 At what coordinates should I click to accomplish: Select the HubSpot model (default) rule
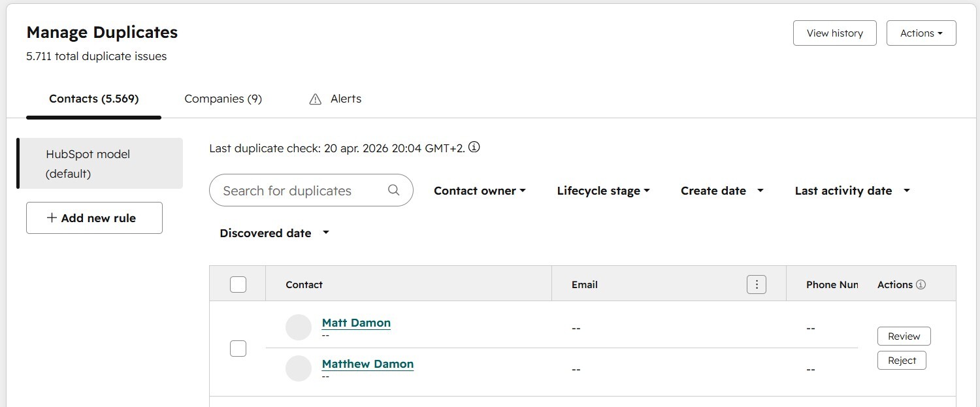tap(100, 163)
